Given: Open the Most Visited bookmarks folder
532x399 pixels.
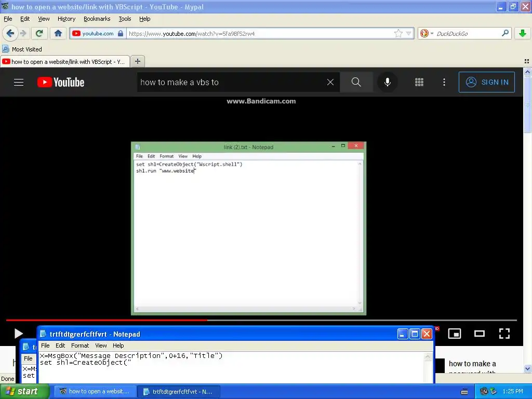Looking at the screenshot, I should 22,49.
